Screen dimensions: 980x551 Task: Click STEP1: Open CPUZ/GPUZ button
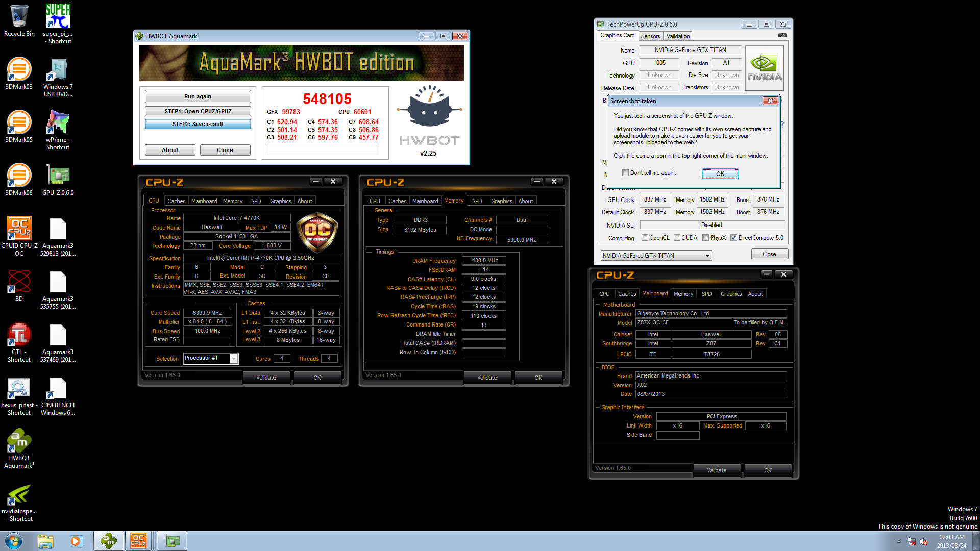(x=198, y=111)
